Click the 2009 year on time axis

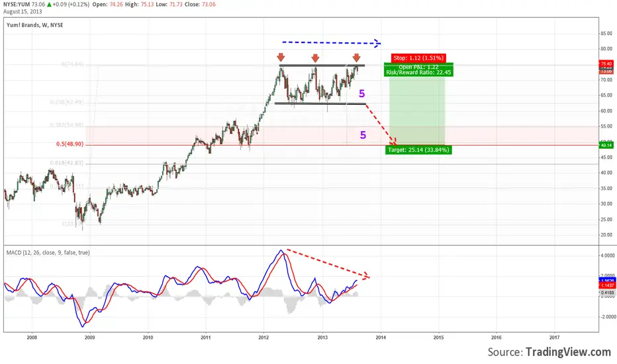pyautogui.click(x=90, y=338)
